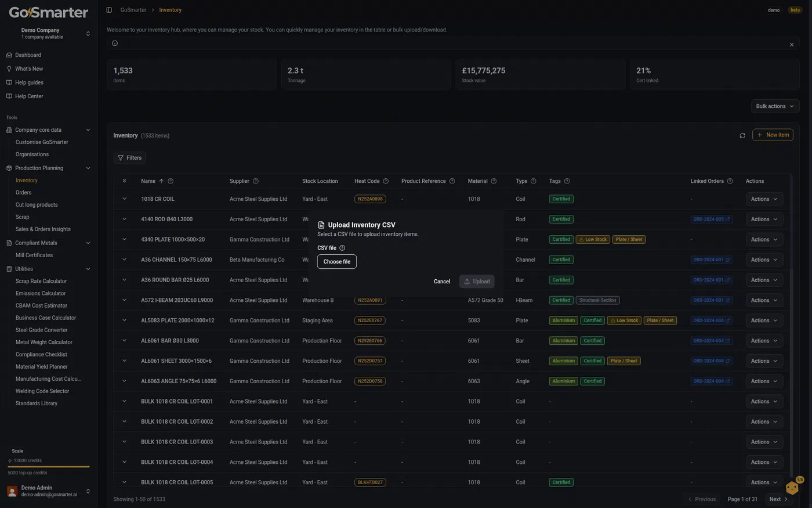Viewport: 812px width, 508px height.
Task: Go to the Next page
Action: click(x=778, y=499)
